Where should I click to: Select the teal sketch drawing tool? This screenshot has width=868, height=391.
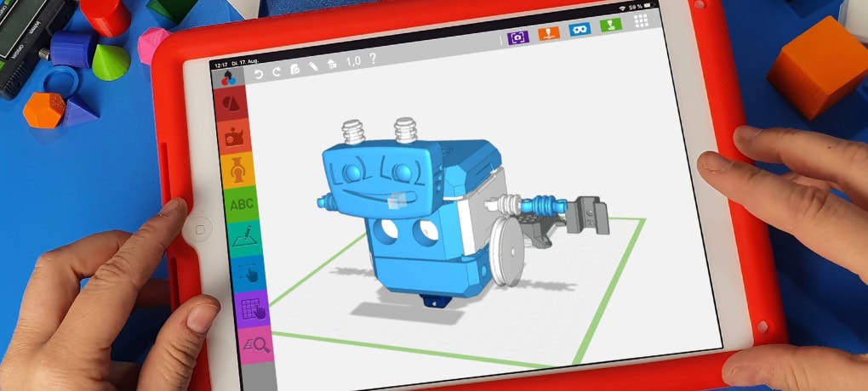pos(246,238)
